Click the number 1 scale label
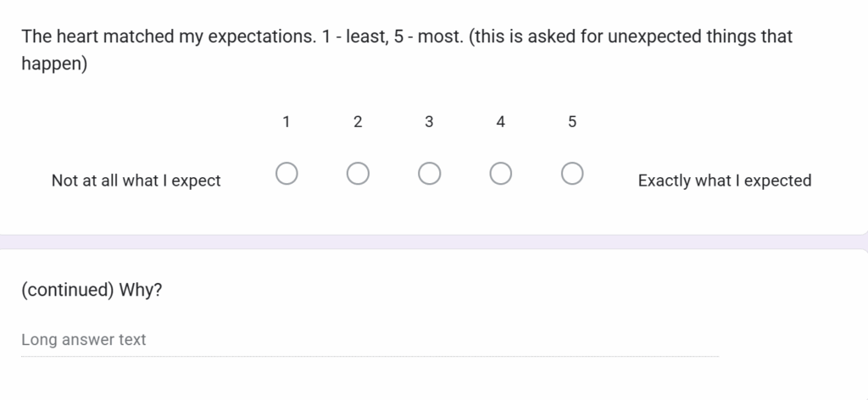The width and height of the screenshot is (868, 400). (287, 122)
